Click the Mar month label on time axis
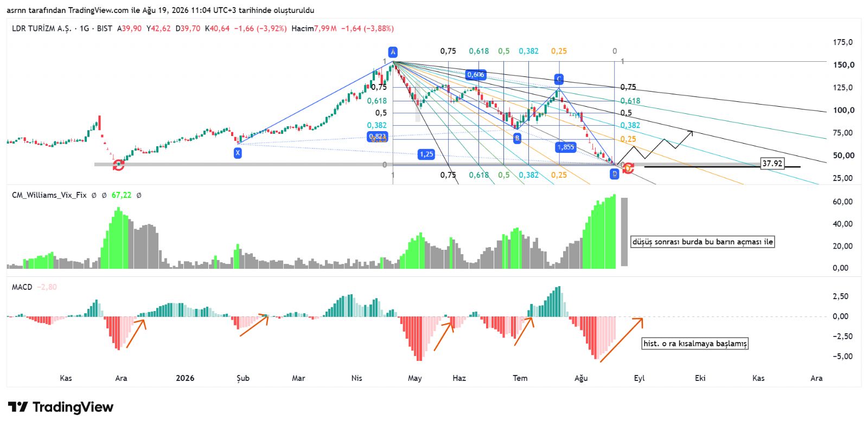 tap(298, 378)
